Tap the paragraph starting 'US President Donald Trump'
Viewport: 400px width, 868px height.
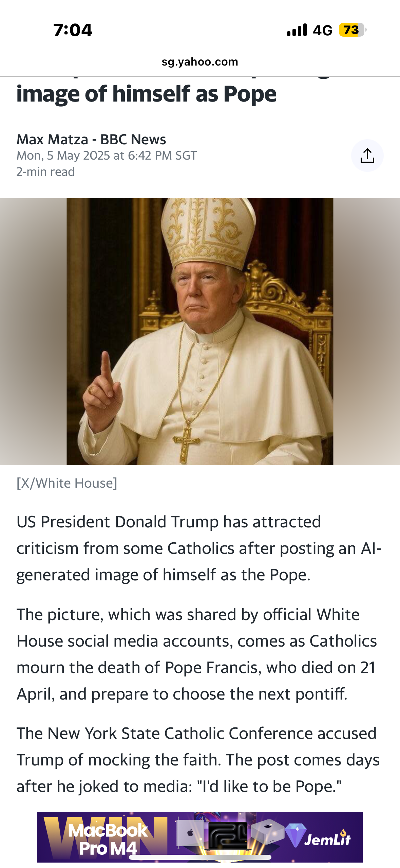click(199, 548)
